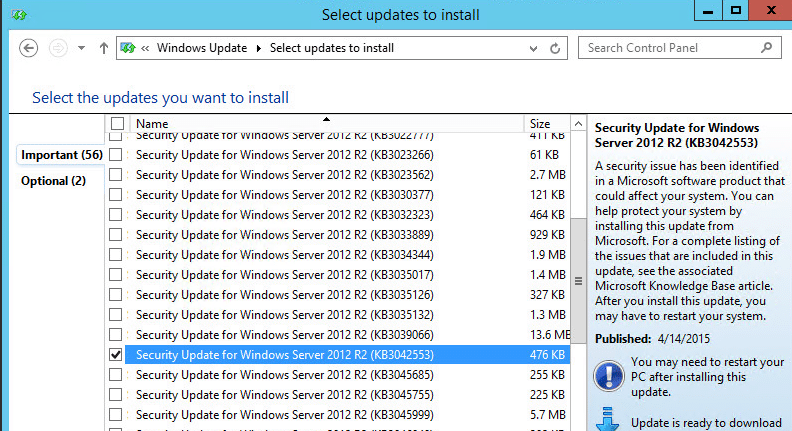
Task: Click the list scrollbar thumb
Action: point(578,281)
